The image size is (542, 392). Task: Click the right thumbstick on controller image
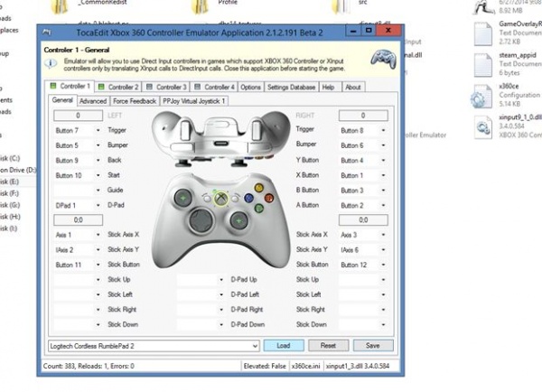[x=238, y=220]
